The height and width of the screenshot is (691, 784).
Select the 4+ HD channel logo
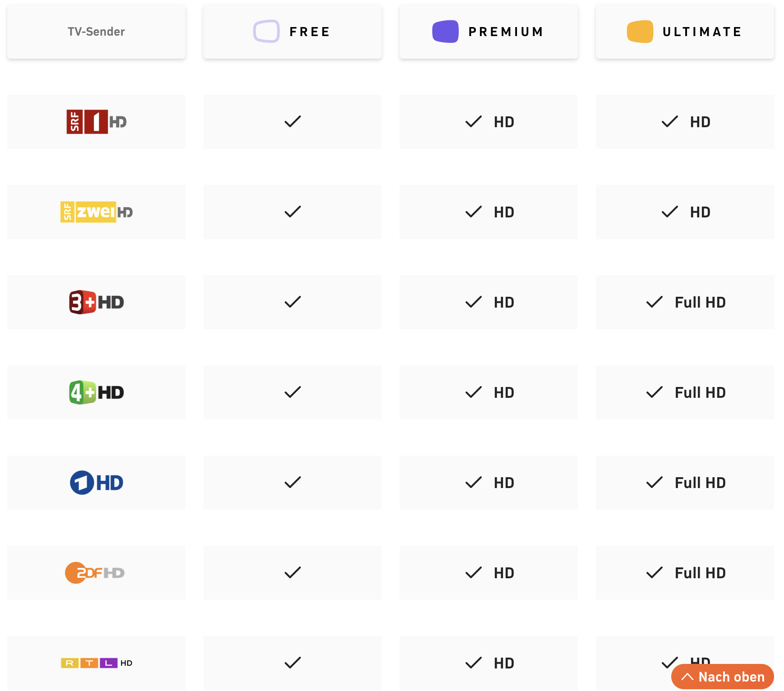click(97, 392)
